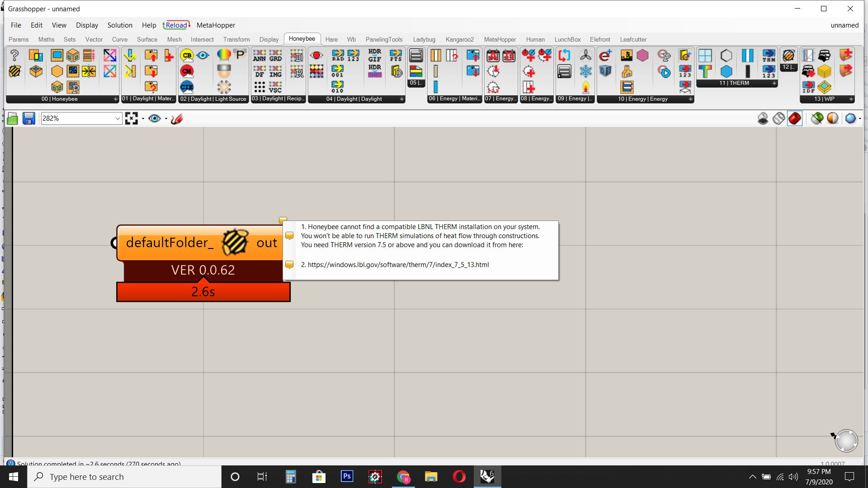Screen dimensions: 868x488
Task: Click the out output parameter
Action: [x=267, y=243]
